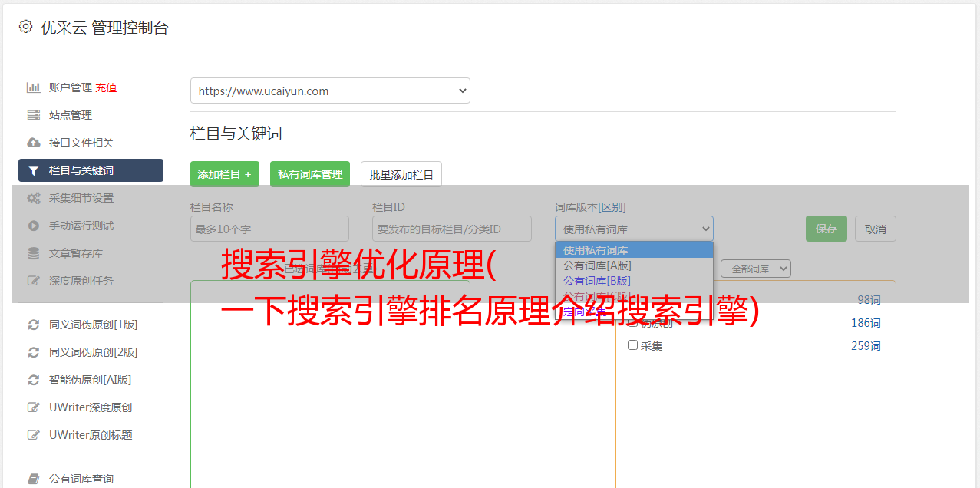
Task: Click the filter icon for 栏目与关键词
Action: coord(34,170)
